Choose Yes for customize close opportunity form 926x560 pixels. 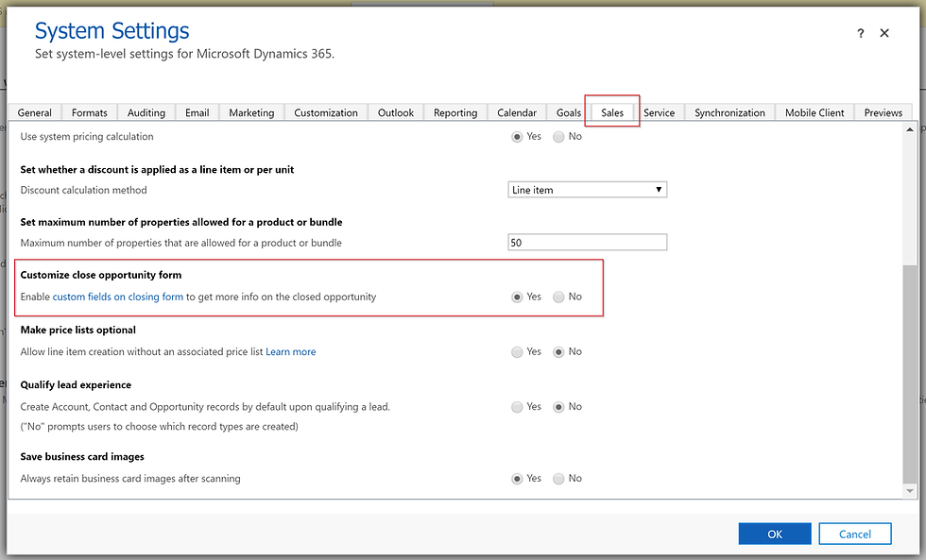click(517, 297)
